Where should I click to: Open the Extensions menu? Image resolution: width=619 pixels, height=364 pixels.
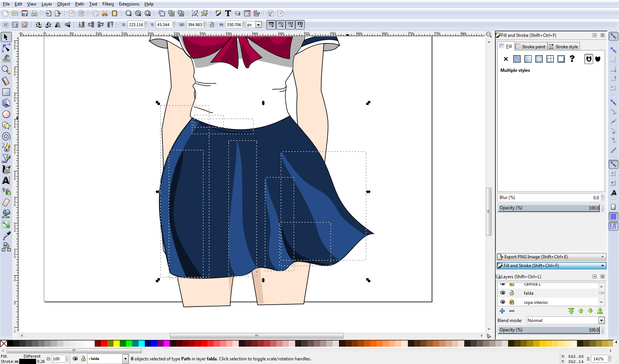click(129, 4)
